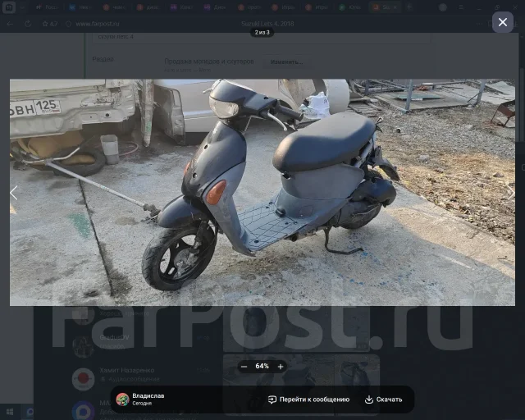Click the scooter photo in the viewer
Viewport: 525px width, 420px height.
(262, 192)
